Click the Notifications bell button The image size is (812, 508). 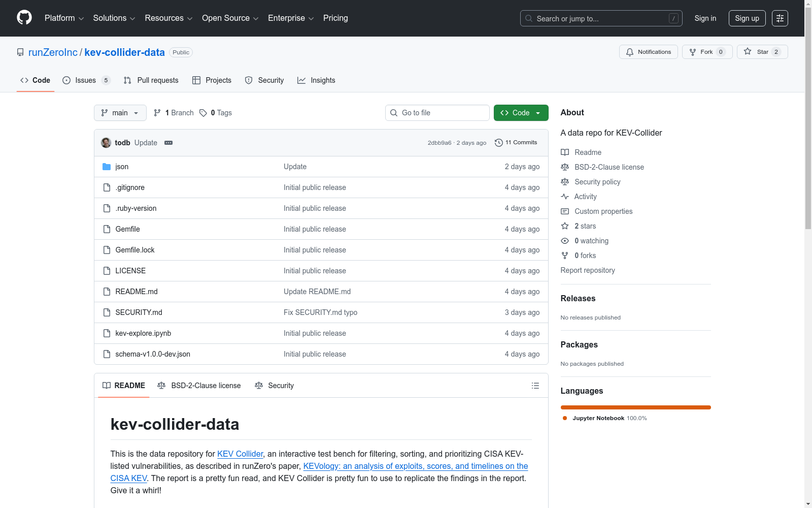[x=648, y=52]
